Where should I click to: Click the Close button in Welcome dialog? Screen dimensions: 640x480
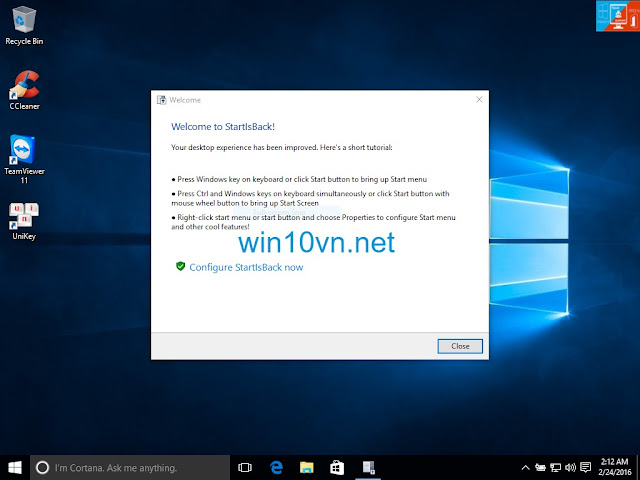tap(460, 346)
